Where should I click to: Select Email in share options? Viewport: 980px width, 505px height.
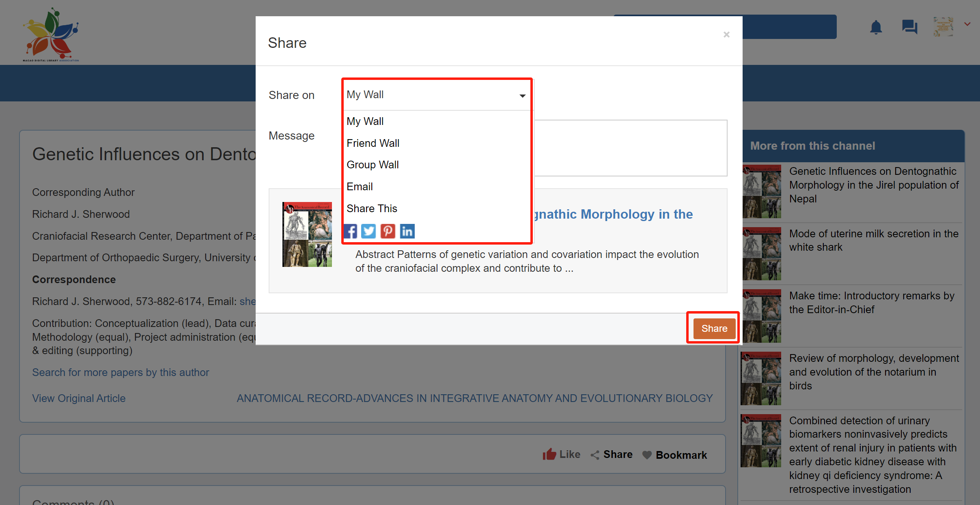pos(360,187)
